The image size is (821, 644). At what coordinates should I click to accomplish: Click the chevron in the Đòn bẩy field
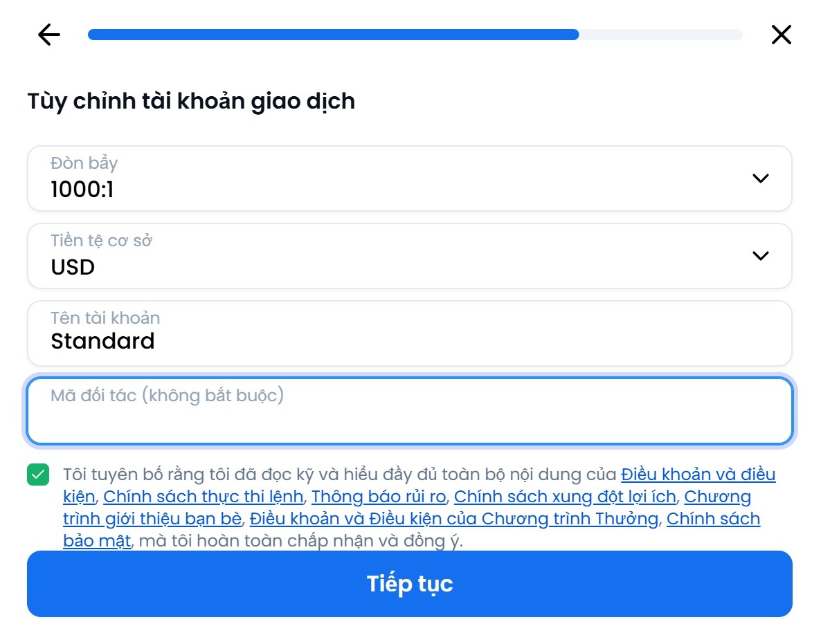pos(760,178)
